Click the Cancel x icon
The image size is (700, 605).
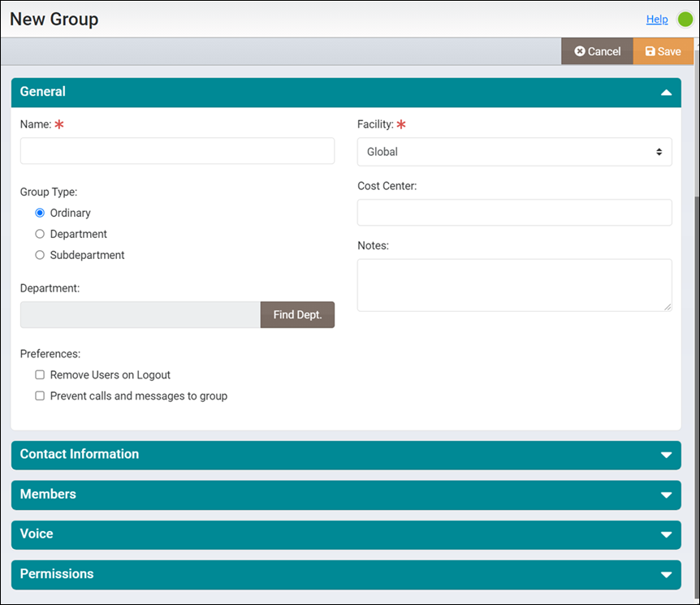(579, 50)
